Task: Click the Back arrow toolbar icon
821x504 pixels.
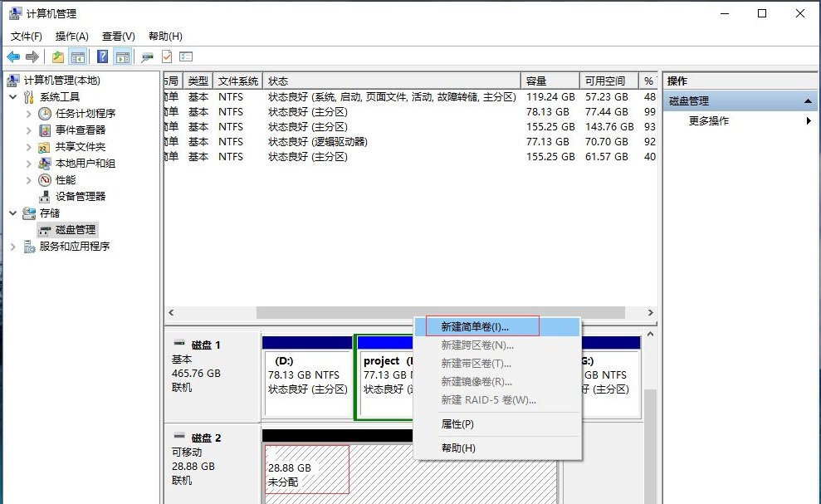Action: click(x=12, y=56)
